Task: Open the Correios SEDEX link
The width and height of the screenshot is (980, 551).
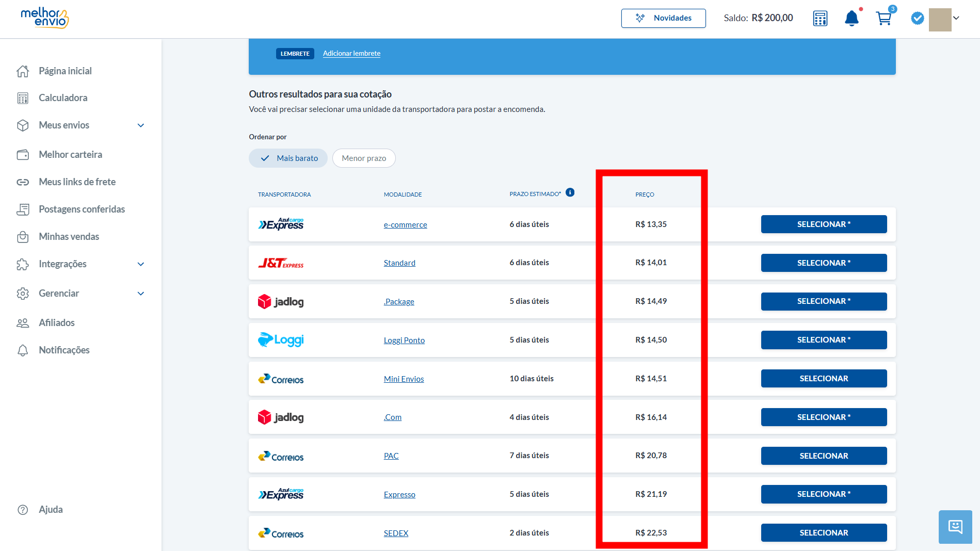Action: (396, 533)
